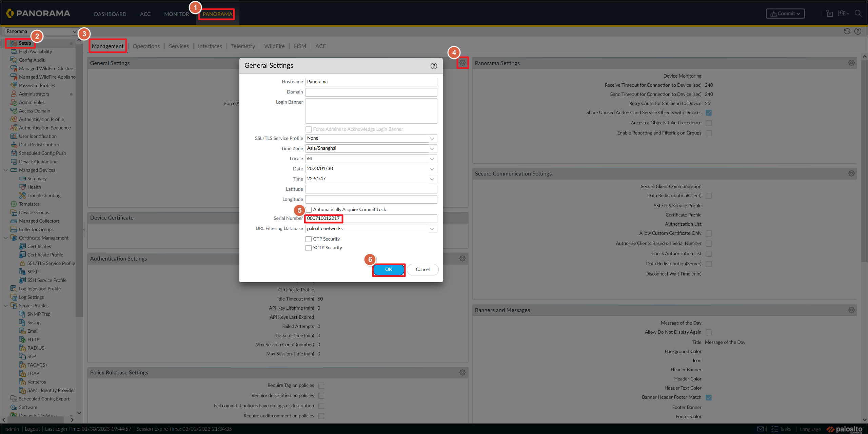The width and height of the screenshot is (868, 434).
Task: Open the Device Groups icon
Action: [14, 212]
